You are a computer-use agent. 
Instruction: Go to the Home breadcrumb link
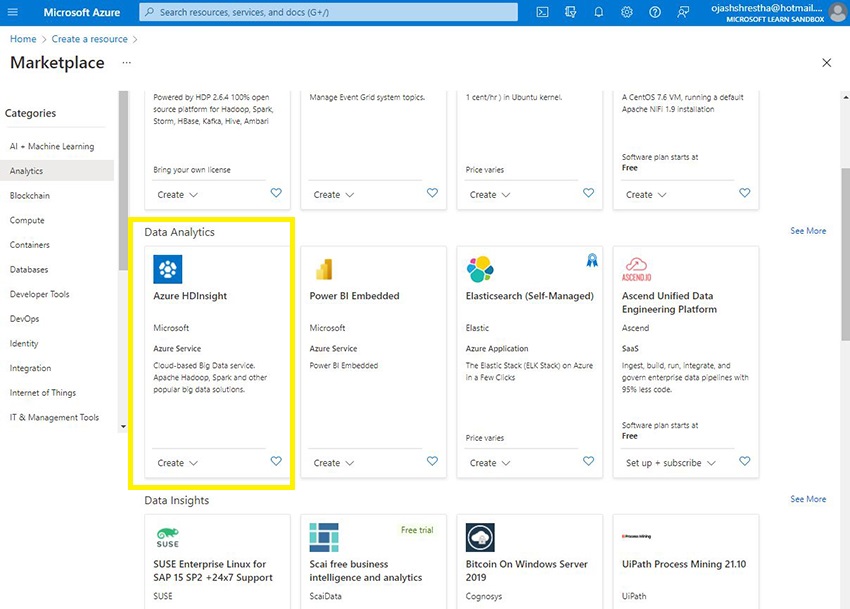pos(23,39)
